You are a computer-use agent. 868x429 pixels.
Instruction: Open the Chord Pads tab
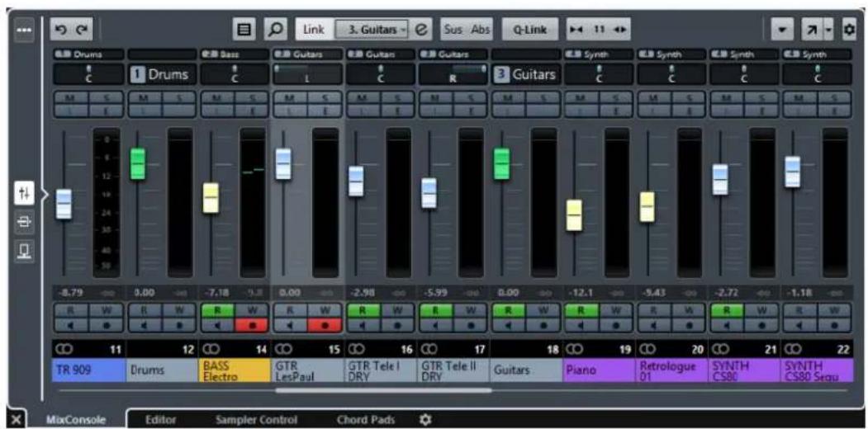[x=366, y=420]
